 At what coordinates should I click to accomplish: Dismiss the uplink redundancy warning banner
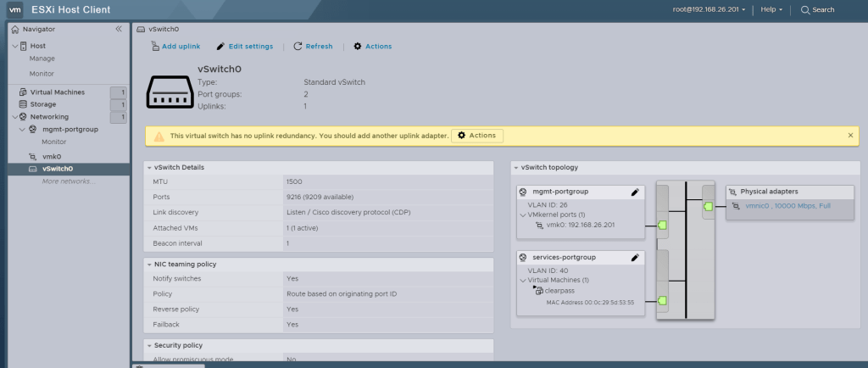850,136
